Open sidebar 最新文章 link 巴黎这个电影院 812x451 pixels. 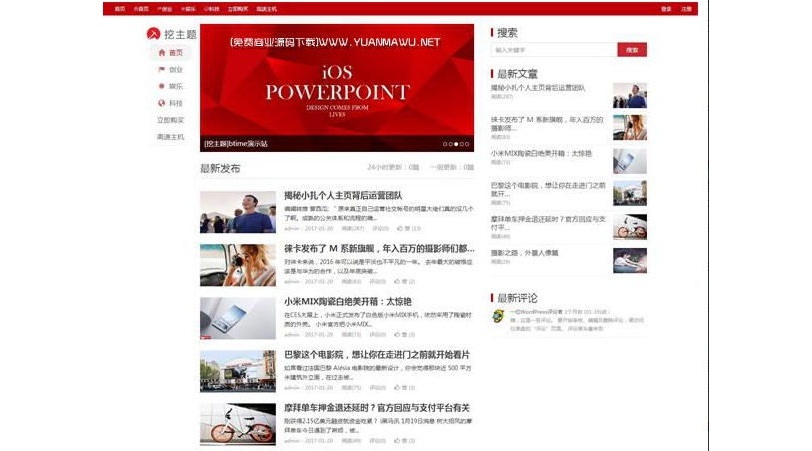point(548,189)
